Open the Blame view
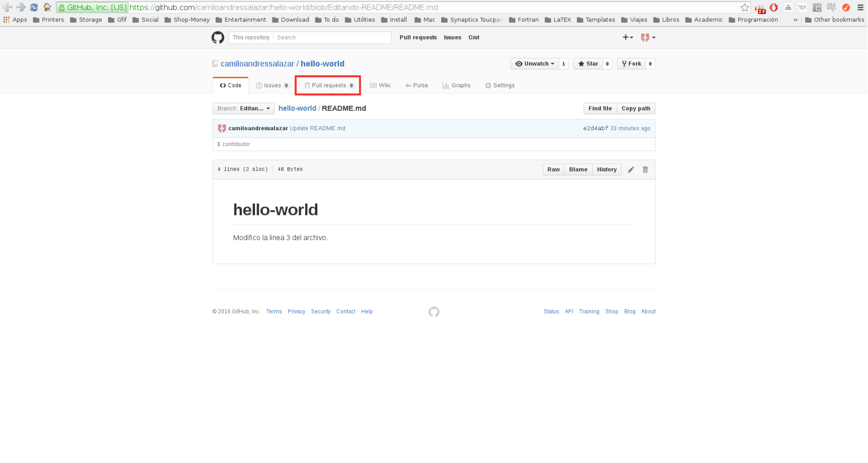The image size is (868, 463). [578, 170]
